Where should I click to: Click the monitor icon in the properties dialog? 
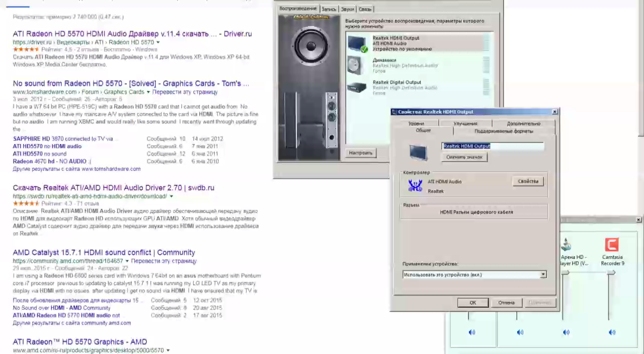click(418, 153)
